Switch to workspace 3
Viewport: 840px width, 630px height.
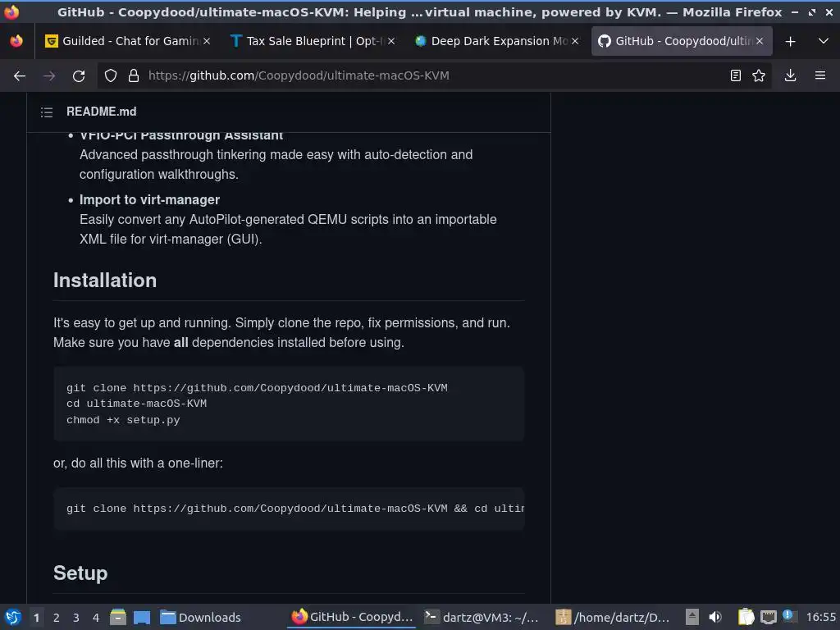click(x=76, y=618)
